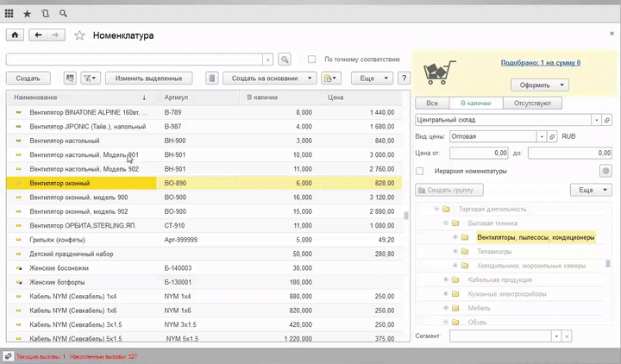Open help with question mark button

point(404,78)
